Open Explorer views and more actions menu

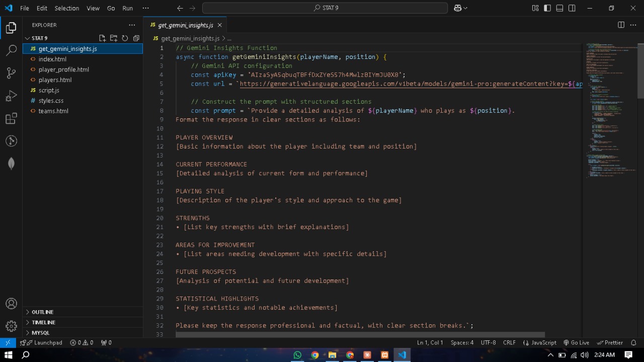(132, 25)
